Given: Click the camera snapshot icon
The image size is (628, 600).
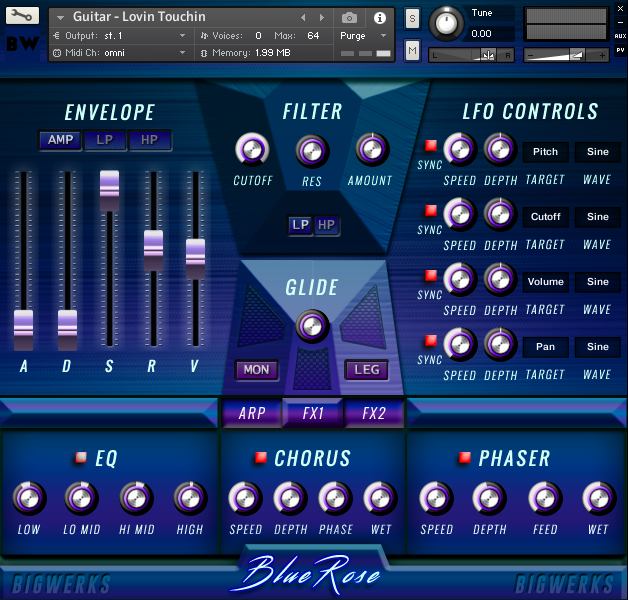Looking at the screenshot, I should pyautogui.click(x=349, y=18).
